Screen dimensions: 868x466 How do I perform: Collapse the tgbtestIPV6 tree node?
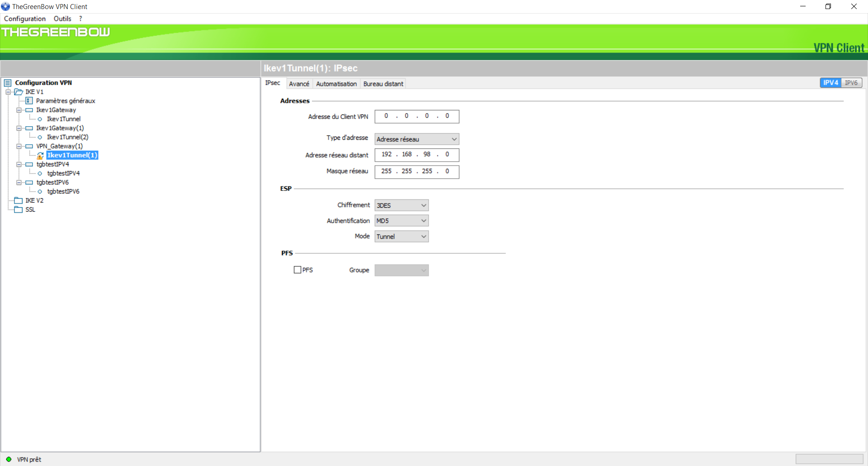[19, 182]
